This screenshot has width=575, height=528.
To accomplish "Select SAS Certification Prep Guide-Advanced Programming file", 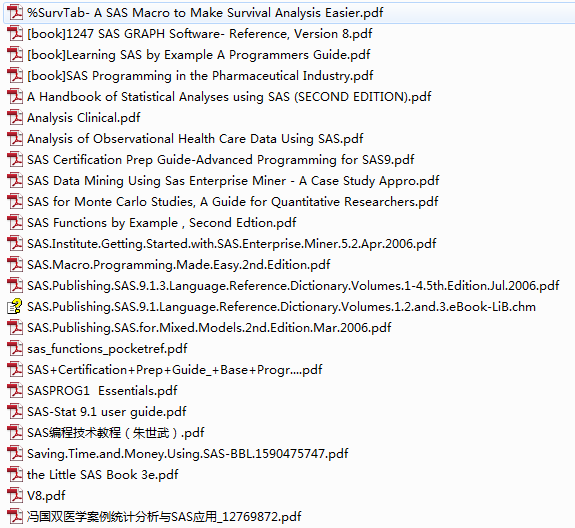I will 221,160.
